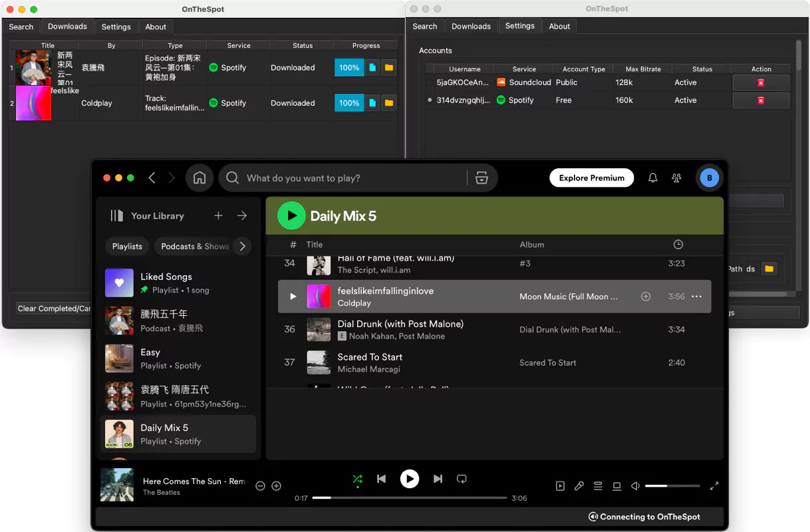
Task: Click the connect to a device icon
Action: (x=616, y=486)
